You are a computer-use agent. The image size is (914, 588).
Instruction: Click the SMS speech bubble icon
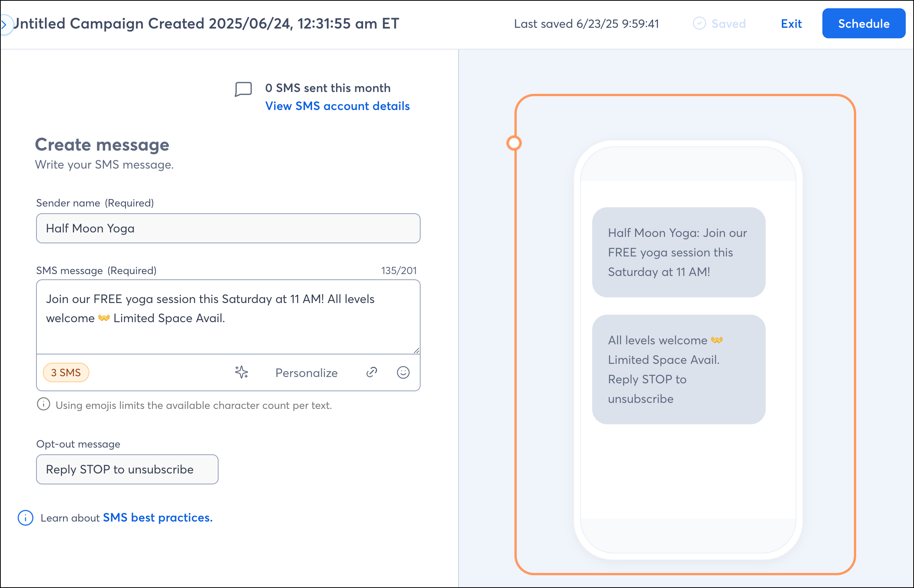pyautogui.click(x=243, y=89)
